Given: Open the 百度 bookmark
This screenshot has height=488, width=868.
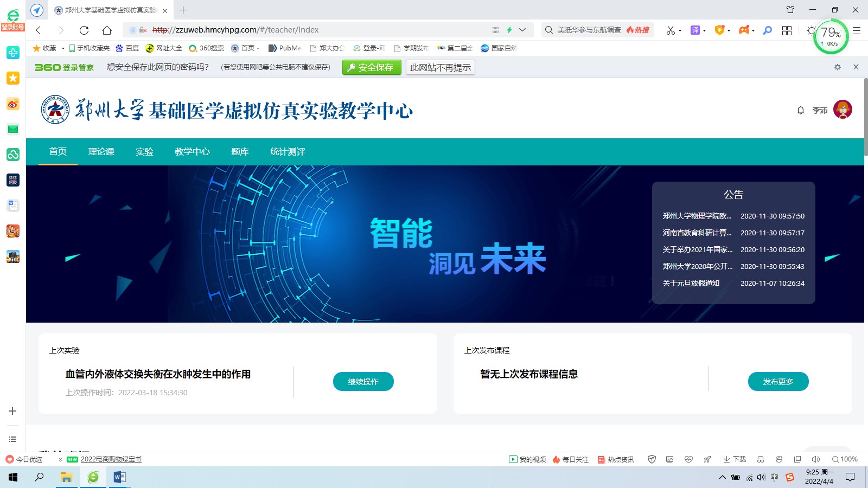Looking at the screenshot, I should 127,48.
